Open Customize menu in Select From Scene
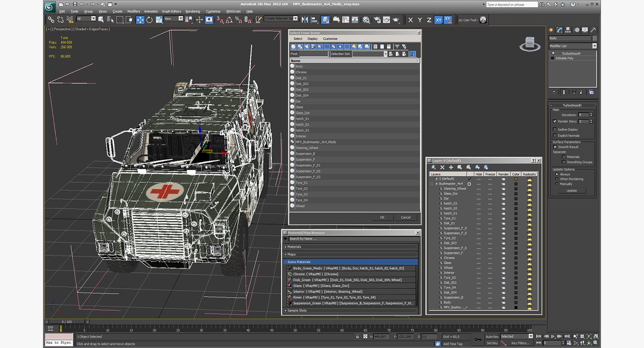The image size is (644, 348). click(330, 39)
